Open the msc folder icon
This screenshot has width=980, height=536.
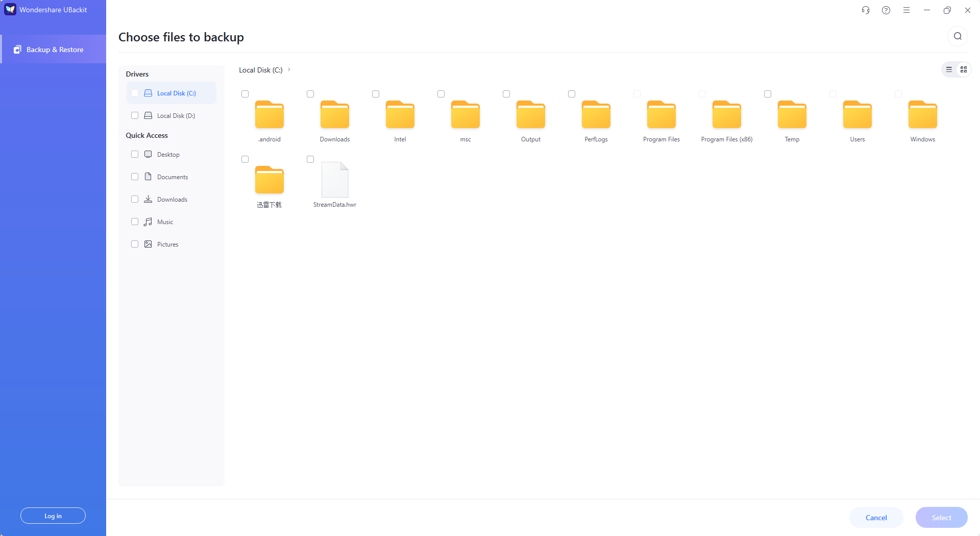[465, 114]
